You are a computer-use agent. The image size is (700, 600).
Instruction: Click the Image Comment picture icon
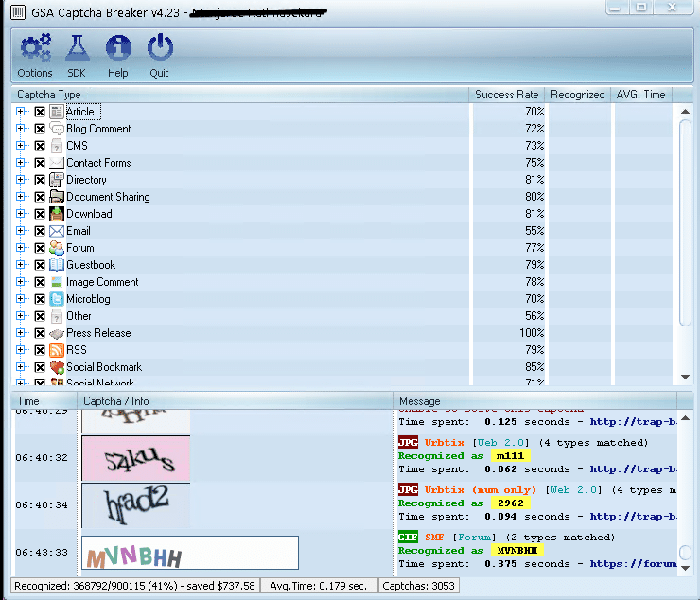pyautogui.click(x=57, y=282)
